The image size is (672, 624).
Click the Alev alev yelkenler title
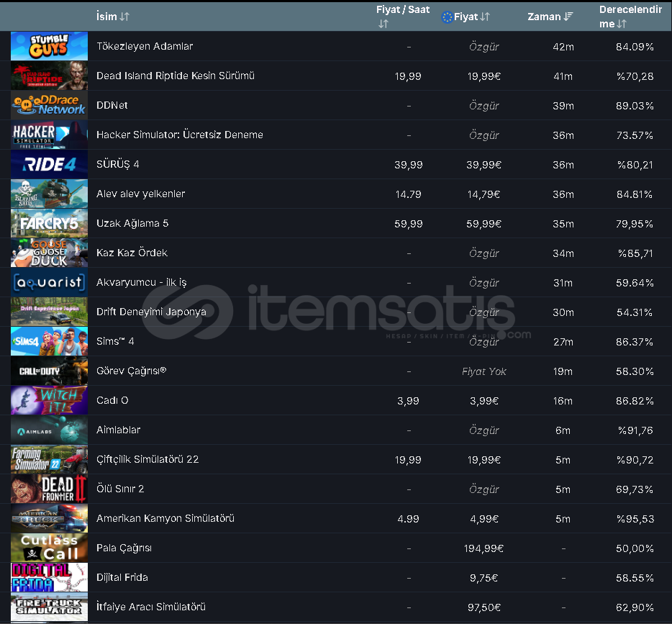(140, 194)
